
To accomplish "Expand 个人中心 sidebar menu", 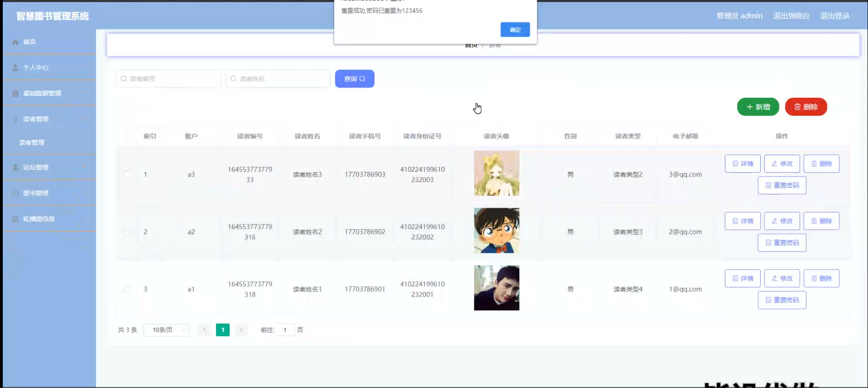I will pyautogui.click(x=49, y=68).
